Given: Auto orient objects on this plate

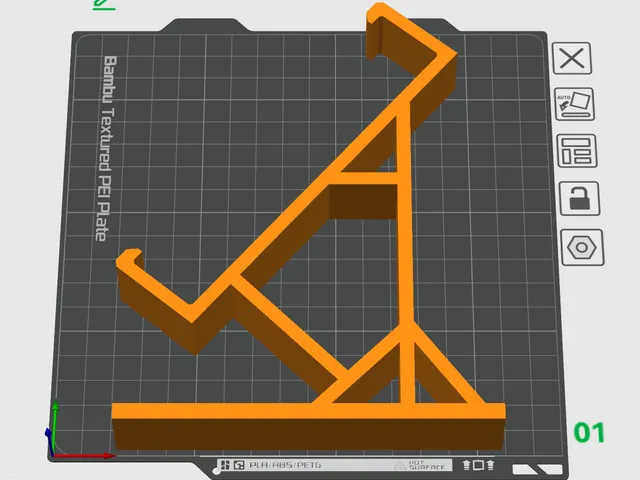Looking at the screenshot, I should pyautogui.click(x=575, y=104).
